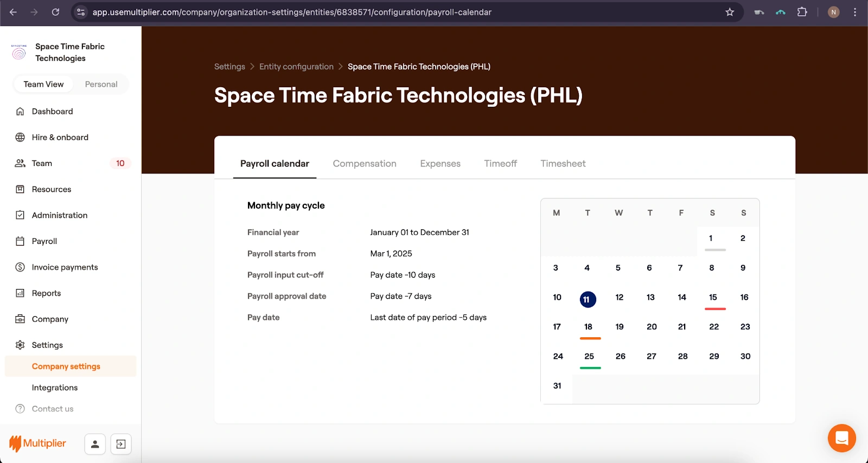Click the Company briefcase icon

[x=20, y=319]
